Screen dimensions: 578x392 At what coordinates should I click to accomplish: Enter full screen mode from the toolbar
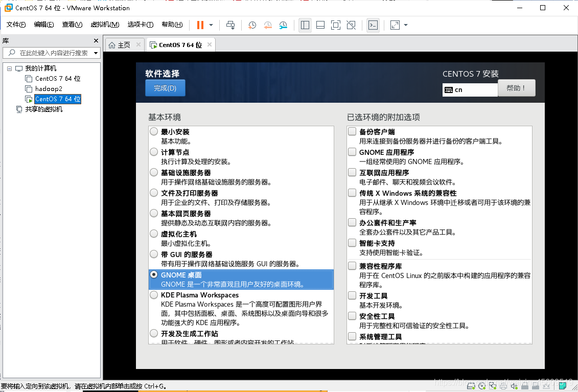pos(336,25)
